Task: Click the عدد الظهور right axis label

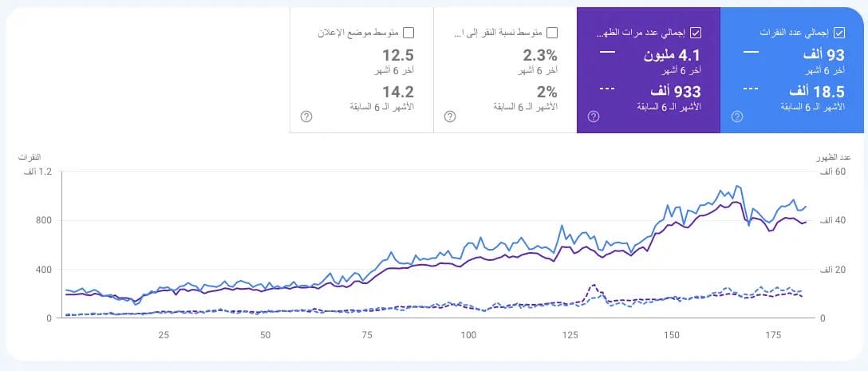Action: (x=835, y=156)
